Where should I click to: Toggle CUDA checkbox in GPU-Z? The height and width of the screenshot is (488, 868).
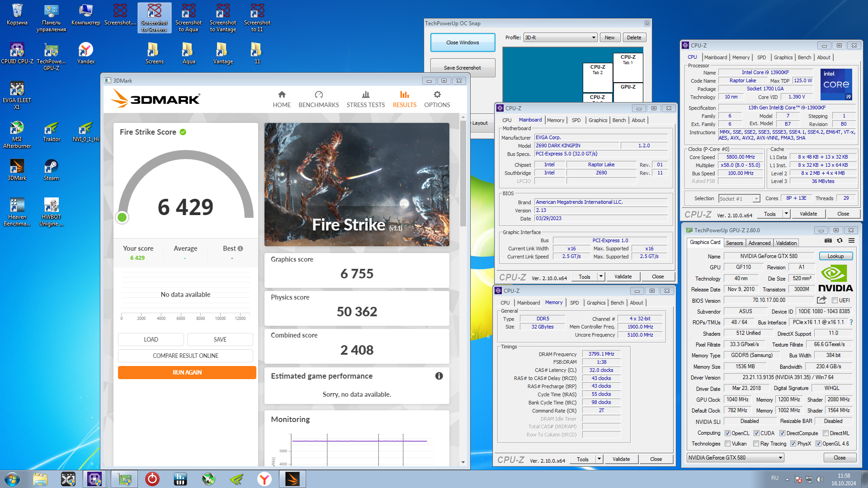[x=756, y=433]
